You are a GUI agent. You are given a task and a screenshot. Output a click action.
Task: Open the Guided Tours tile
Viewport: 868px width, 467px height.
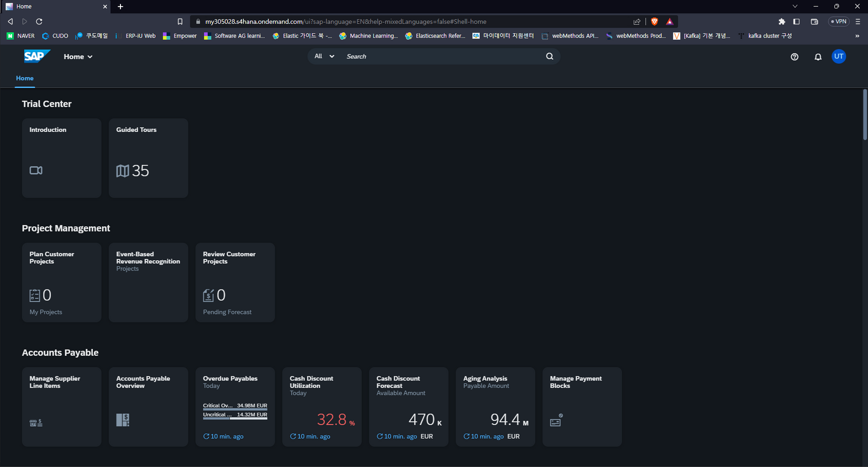pyautogui.click(x=148, y=158)
